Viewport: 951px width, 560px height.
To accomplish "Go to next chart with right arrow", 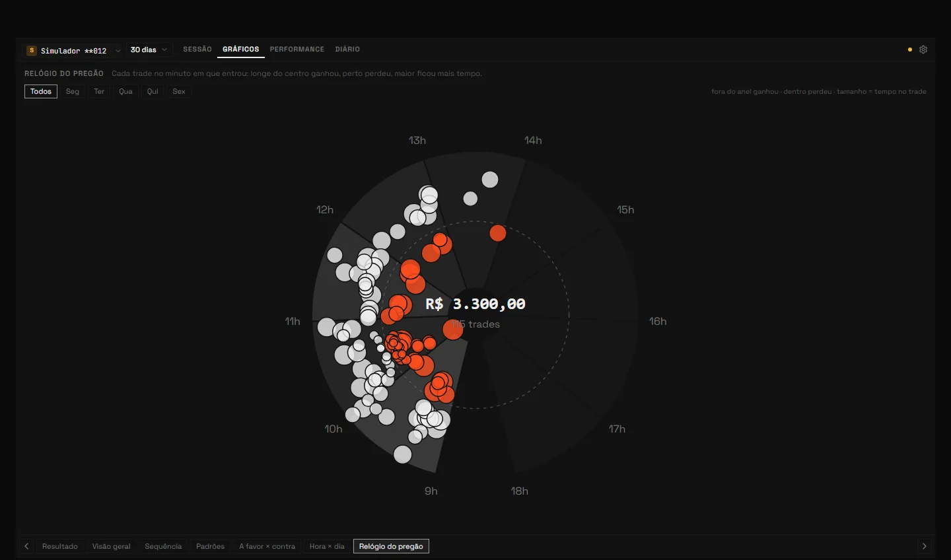I will tap(925, 546).
